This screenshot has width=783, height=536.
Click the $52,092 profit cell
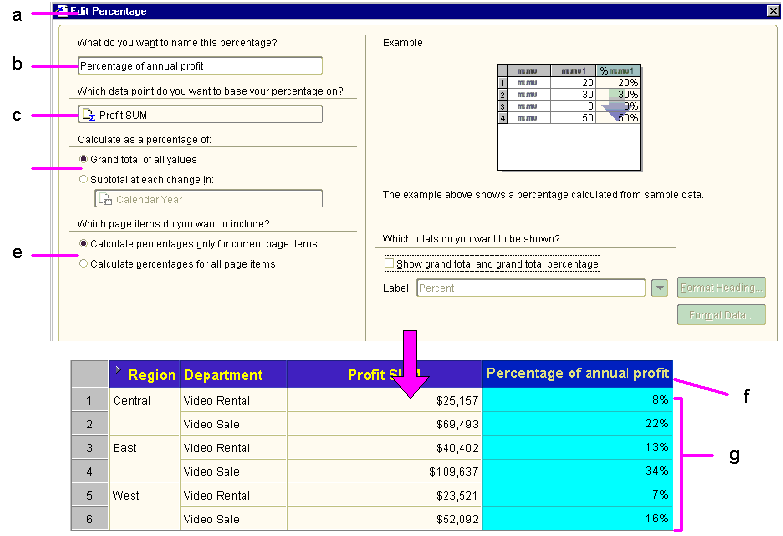click(384, 519)
